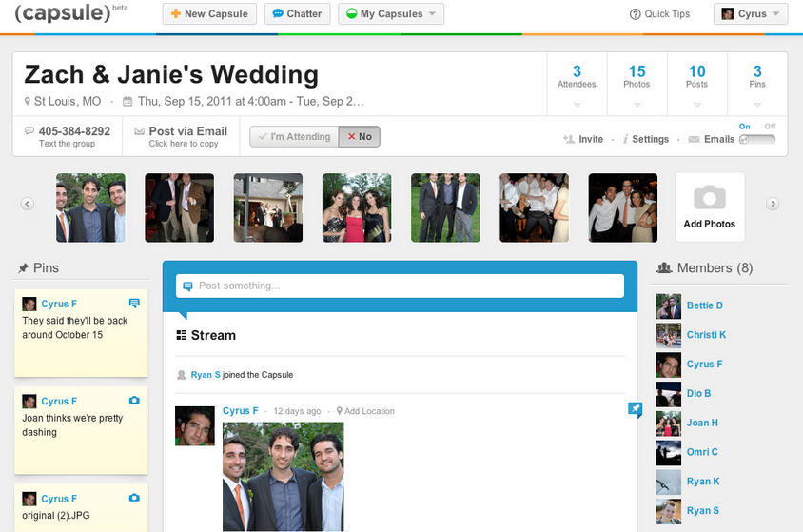This screenshot has width=803, height=532.
Task: Open thumbnail of dancing crowd at night
Action: [534, 207]
